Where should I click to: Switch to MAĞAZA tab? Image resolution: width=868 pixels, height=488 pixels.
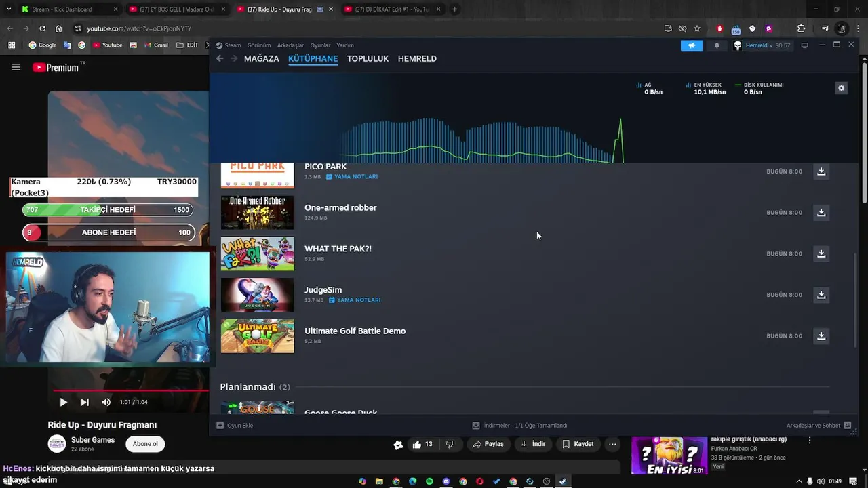point(261,58)
